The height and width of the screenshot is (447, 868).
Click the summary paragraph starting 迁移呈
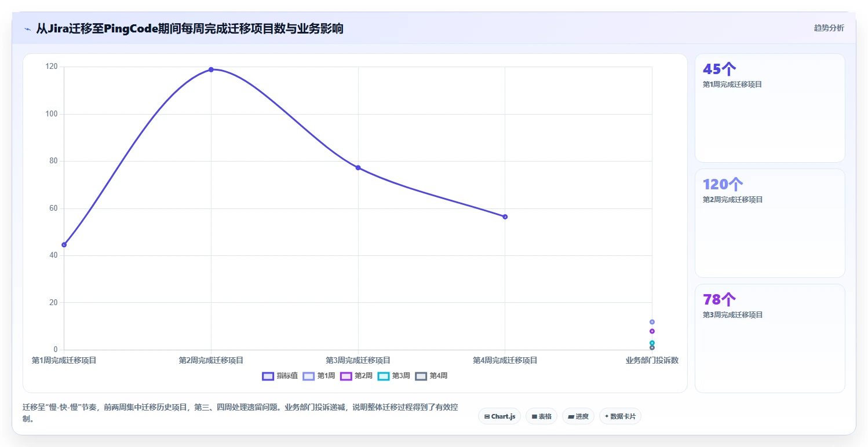[240, 413]
